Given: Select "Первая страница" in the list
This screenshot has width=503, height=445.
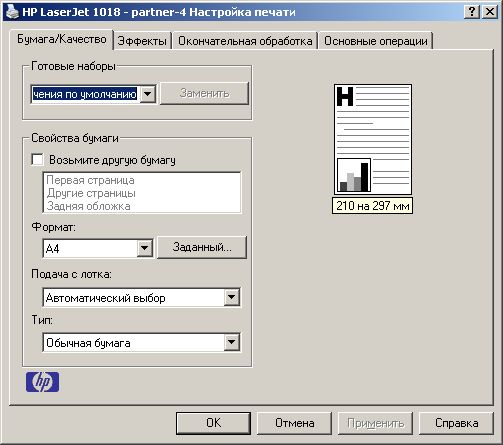Looking at the screenshot, I should click(90, 180).
